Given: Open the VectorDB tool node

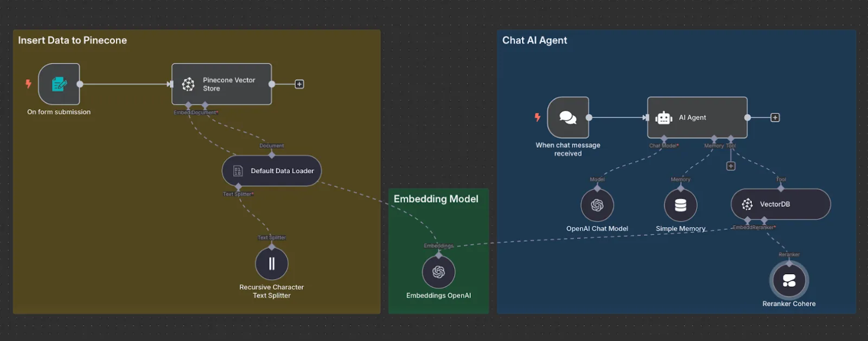Looking at the screenshot, I should [781, 204].
